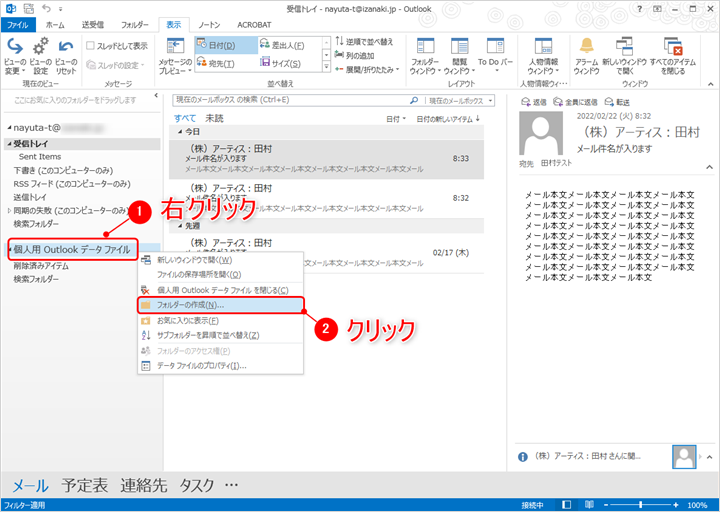
Task: Select the 未読 (Unread) message filter
Action: pyautogui.click(x=214, y=118)
